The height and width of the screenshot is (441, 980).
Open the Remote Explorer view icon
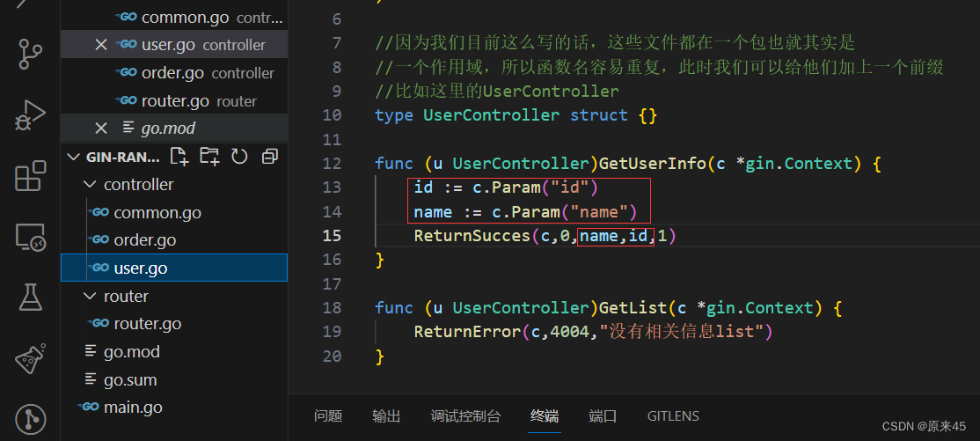(29, 237)
